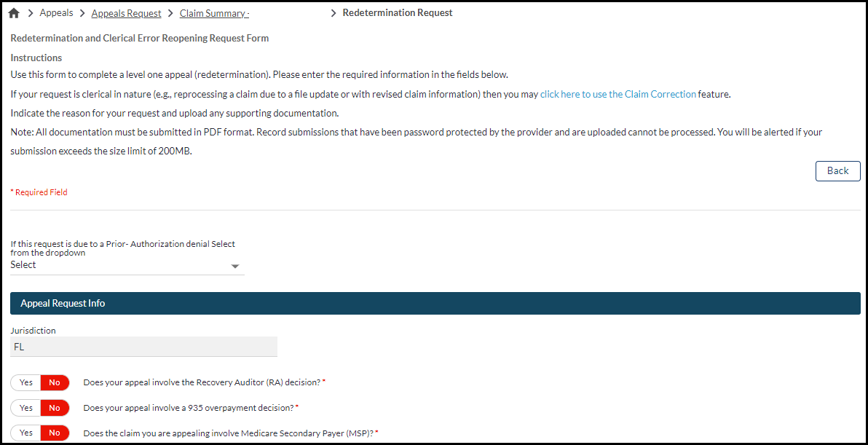This screenshot has height=445, width=868.
Task: Open the Prior-Authorization denial Select dropdown
Action: [x=127, y=265]
